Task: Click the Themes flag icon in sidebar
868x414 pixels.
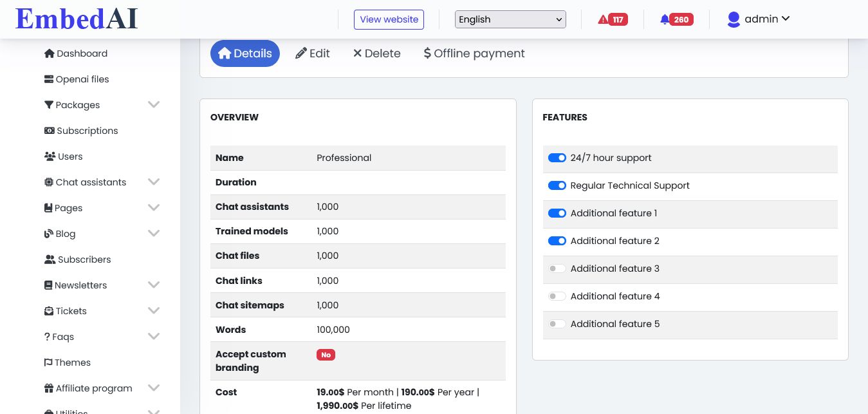Action: (48, 362)
